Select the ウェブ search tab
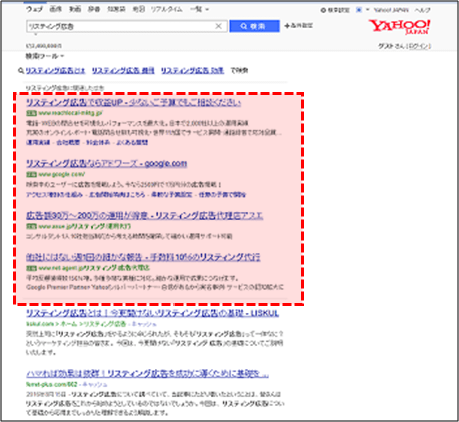Screen dimensions: 459x422 click(x=34, y=9)
